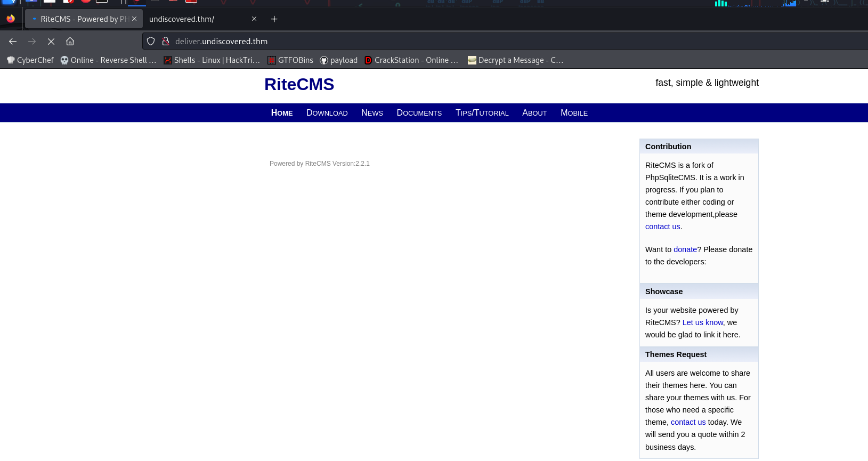Open the Mobile menu item

tap(574, 113)
